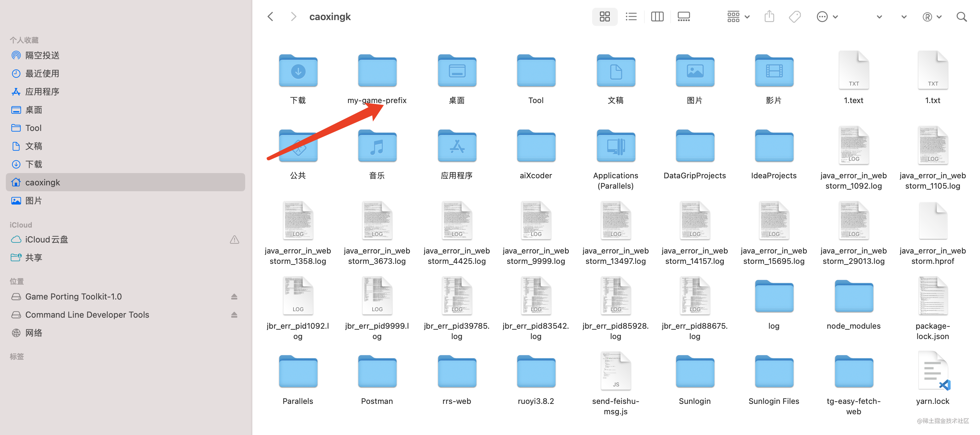The image size is (980, 435).
Task: Switch to column view
Action: click(x=657, y=17)
